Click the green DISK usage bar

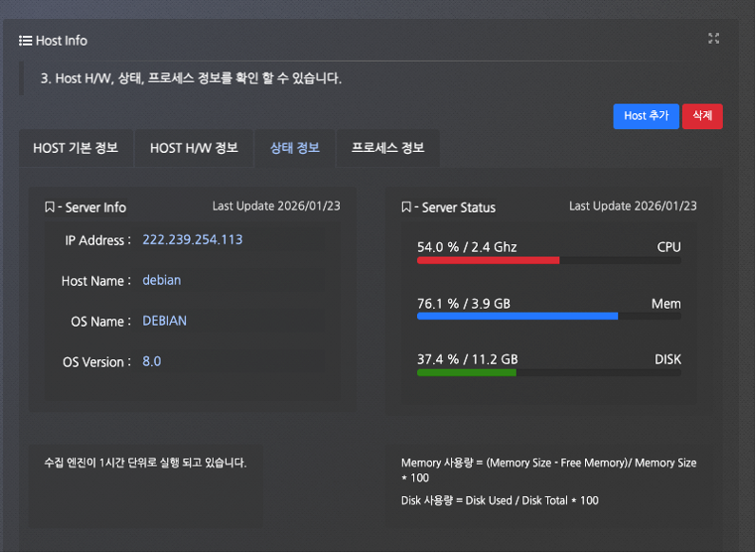(466, 372)
